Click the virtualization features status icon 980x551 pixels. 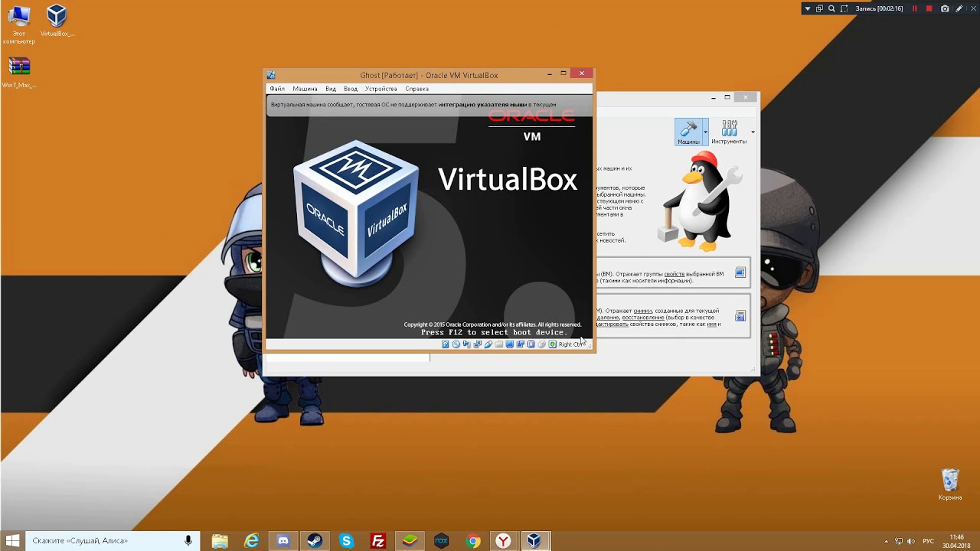531,344
